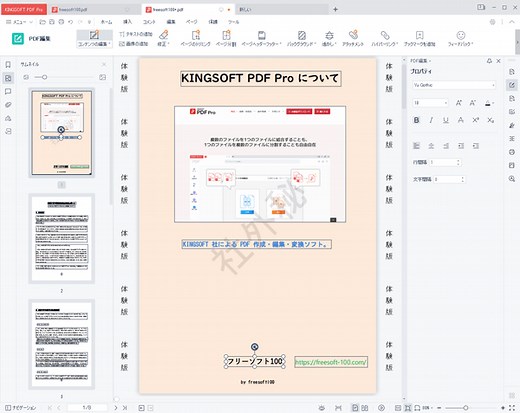This screenshot has height=413, width=520.
Task: Toggle Bold formatting in properties panel
Action: point(416,120)
